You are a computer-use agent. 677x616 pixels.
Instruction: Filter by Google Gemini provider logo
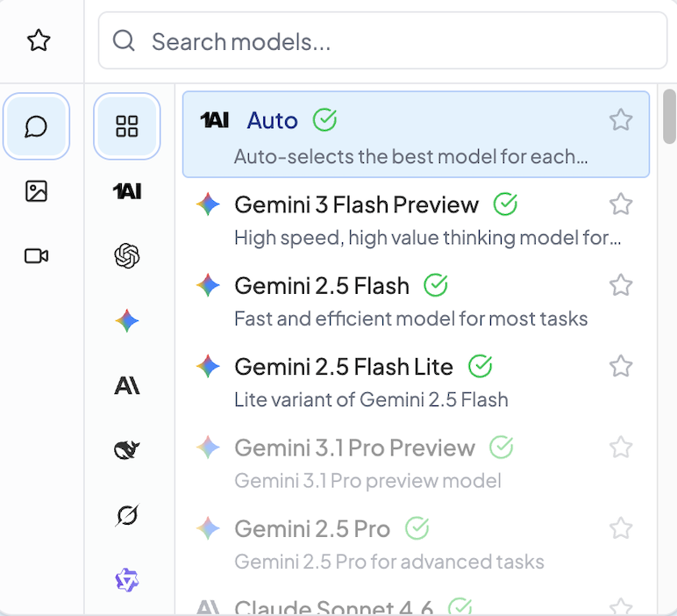[x=127, y=320]
